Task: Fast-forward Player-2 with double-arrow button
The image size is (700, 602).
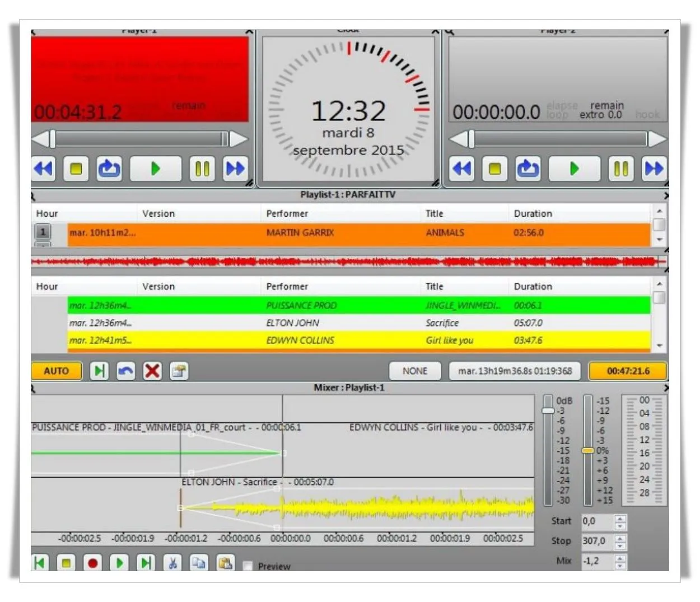Action: 654,168
